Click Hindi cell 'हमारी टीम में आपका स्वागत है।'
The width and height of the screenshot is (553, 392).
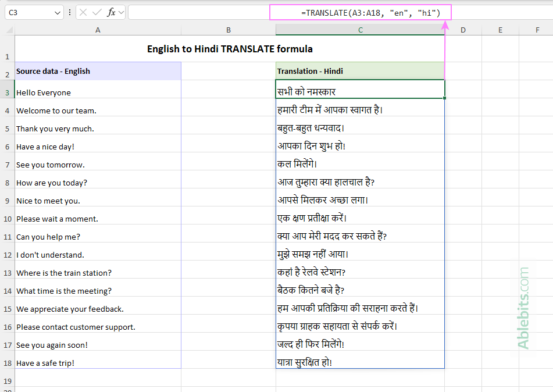[x=360, y=107]
